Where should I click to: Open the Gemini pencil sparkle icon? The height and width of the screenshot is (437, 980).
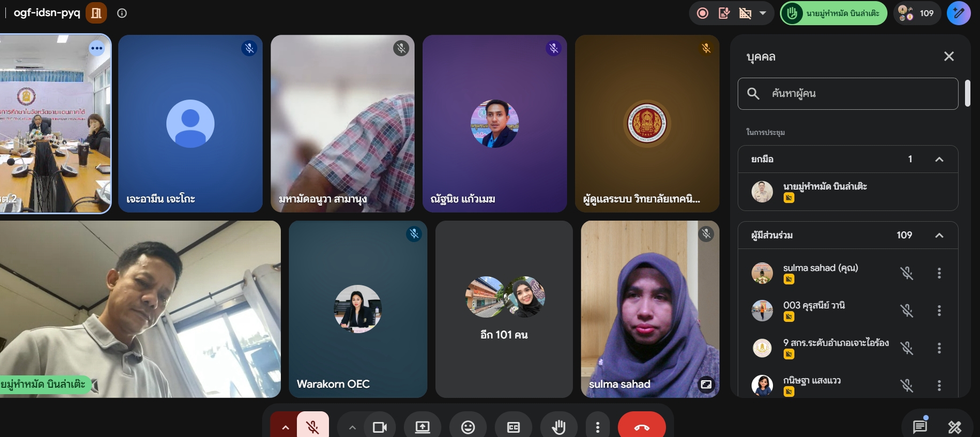pyautogui.click(x=959, y=13)
